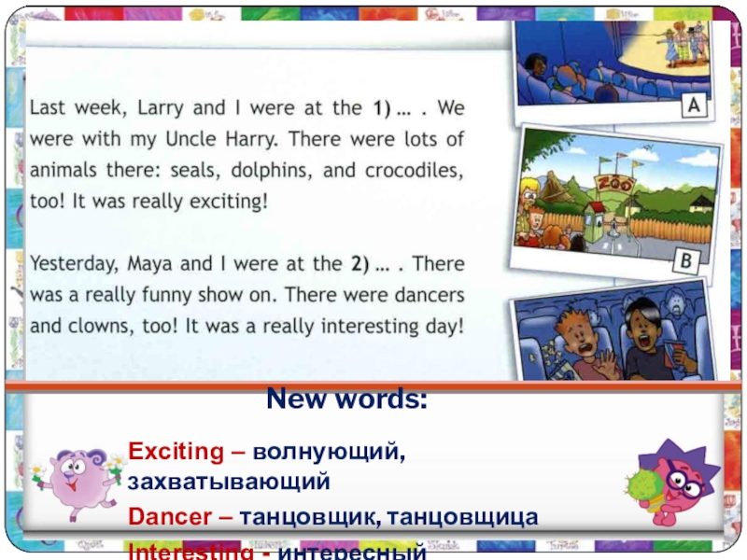Click the letter B label on zoo picture
Image resolution: width=747 pixels, height=560 pixels.
(x=686, y=261)
